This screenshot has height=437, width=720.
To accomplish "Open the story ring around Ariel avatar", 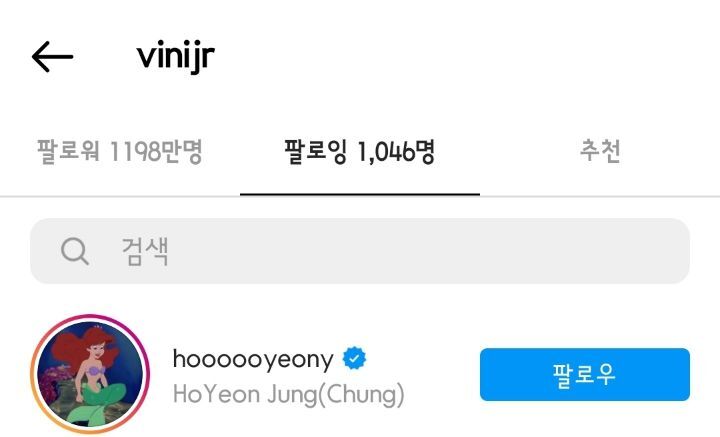I will coord(90,374).
